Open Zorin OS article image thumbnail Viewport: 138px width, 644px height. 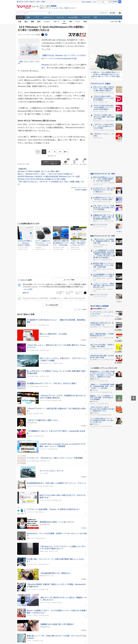(x=29, y=49)
